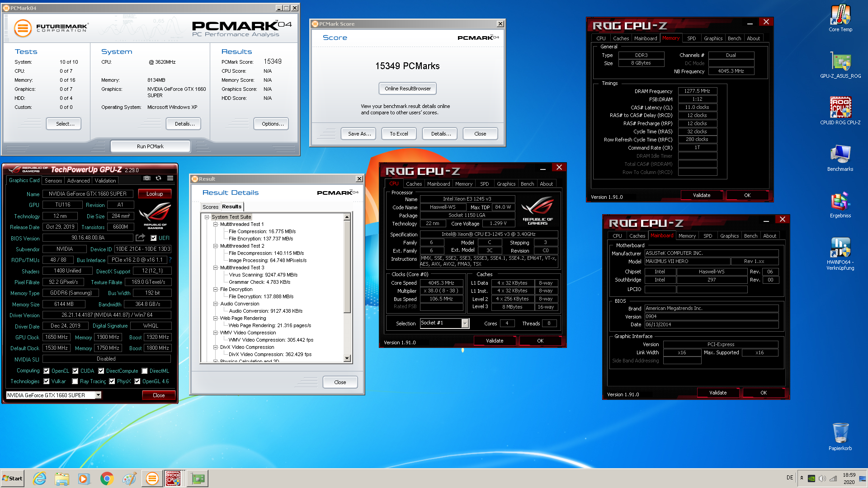Open SPD tab in the Memory CPU-Z window
This screenshot has width=868, height=488.
point(691,38)
